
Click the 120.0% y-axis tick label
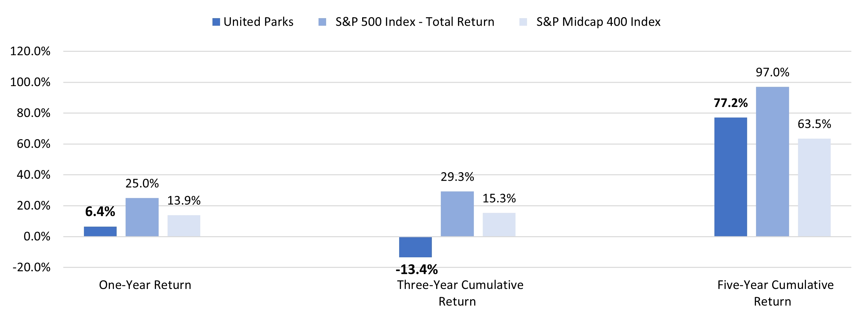30,51
